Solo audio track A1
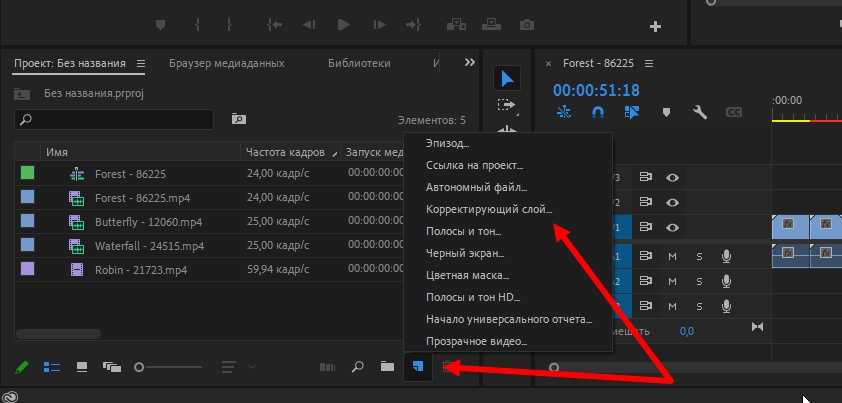Image resolution: width=842 pixels, height=403 pixels. [x=699, y=256]
